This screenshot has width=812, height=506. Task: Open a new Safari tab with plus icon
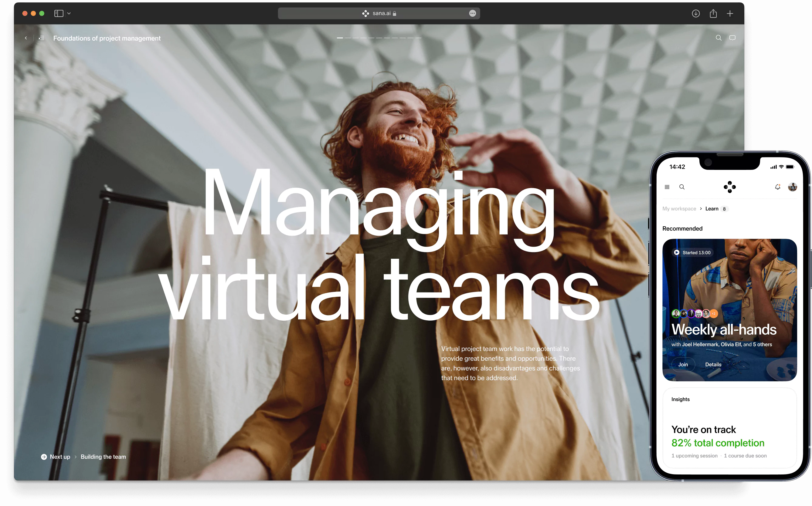730,13
